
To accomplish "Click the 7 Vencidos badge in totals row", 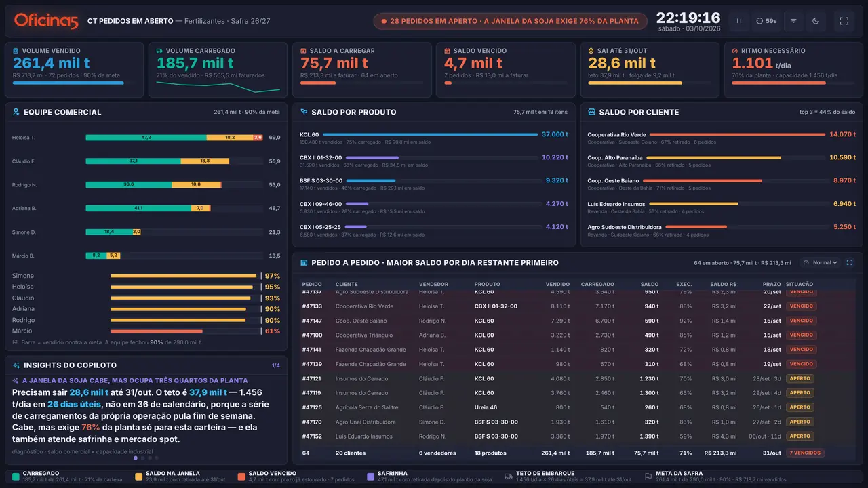I will (805, 453).
